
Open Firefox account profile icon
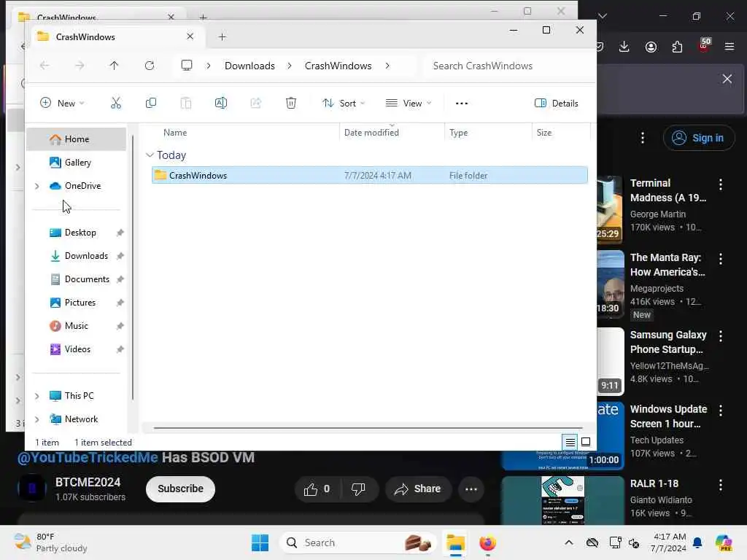click(x=651, y=47)
